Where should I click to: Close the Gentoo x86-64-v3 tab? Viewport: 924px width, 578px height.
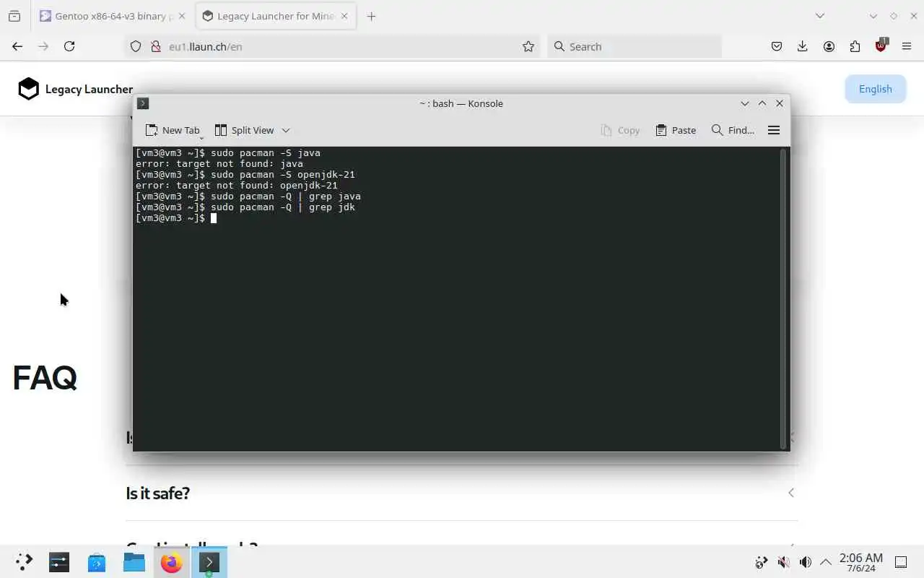pos(181,16)
